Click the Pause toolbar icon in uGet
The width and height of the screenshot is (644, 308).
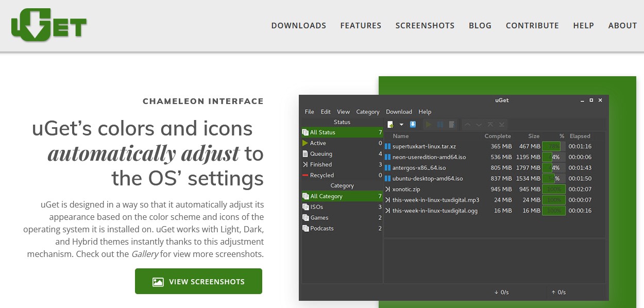pyautogui.click(x=440, y=124)
